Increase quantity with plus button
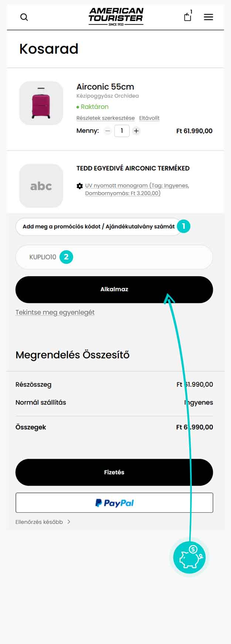The height and width of the screenshot is (644, 231). coord(136,131)
